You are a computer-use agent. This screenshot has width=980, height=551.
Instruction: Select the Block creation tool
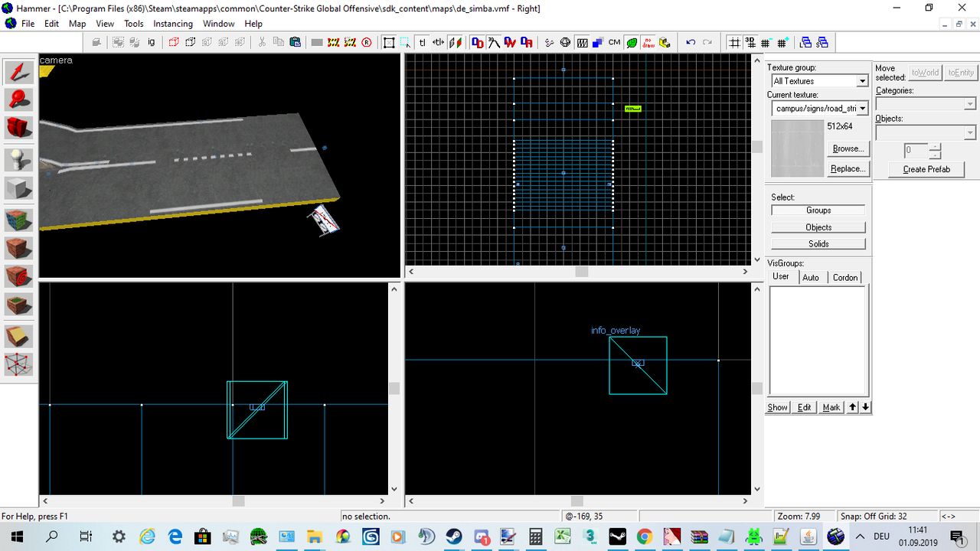pos(19,187)
